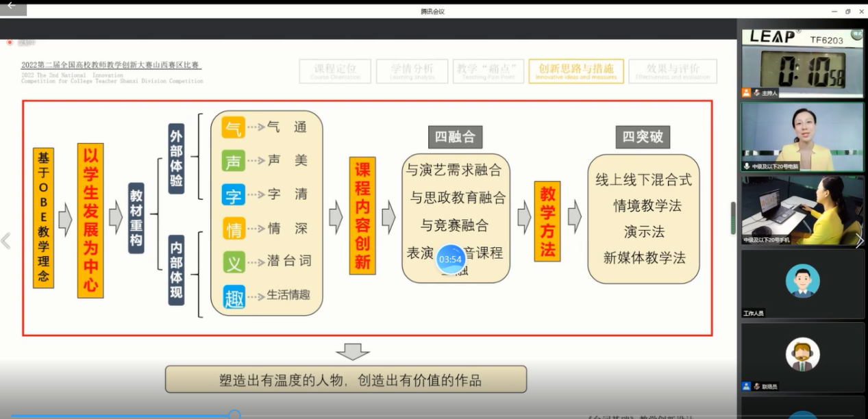Click the 基于OBE教学理念 box
This screenshot has width=868, height=419.
[43, 217]
